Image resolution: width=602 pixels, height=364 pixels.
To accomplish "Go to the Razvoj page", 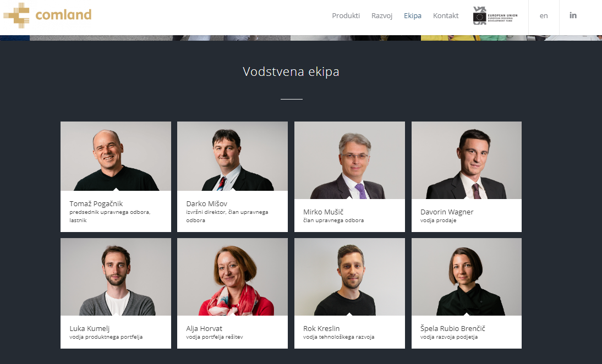I will pos(382,16).
